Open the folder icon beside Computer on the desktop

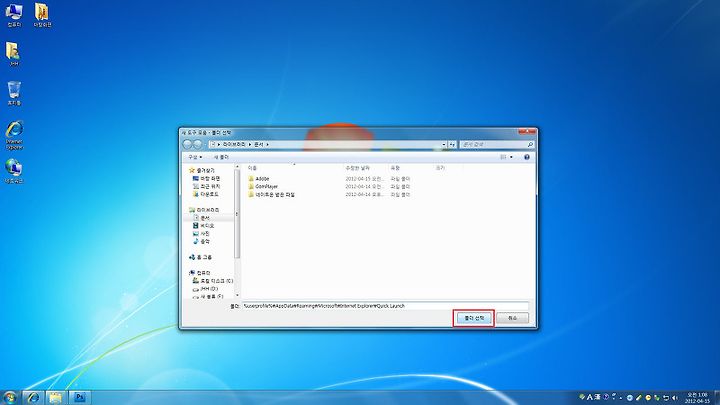coord(42,15)
